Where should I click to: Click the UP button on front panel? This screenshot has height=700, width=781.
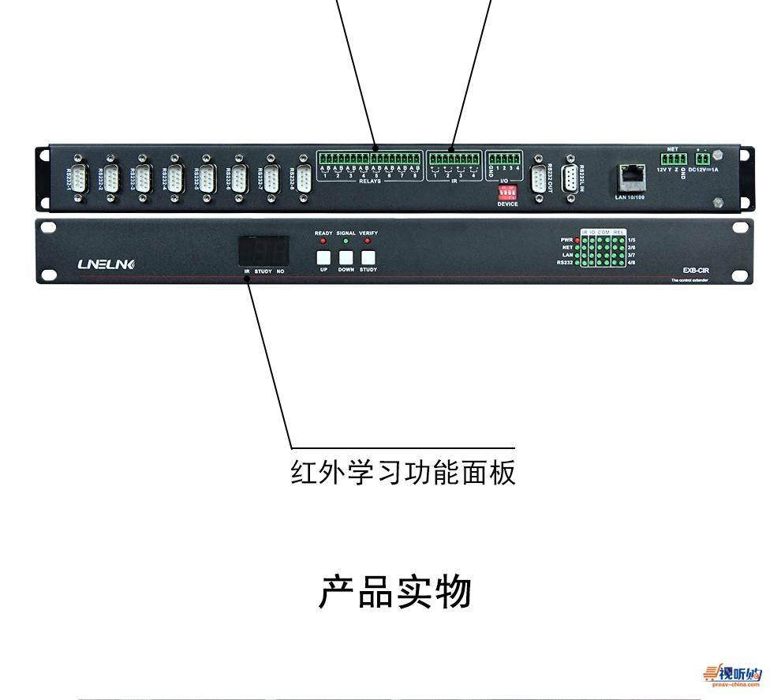coord(323,257)
